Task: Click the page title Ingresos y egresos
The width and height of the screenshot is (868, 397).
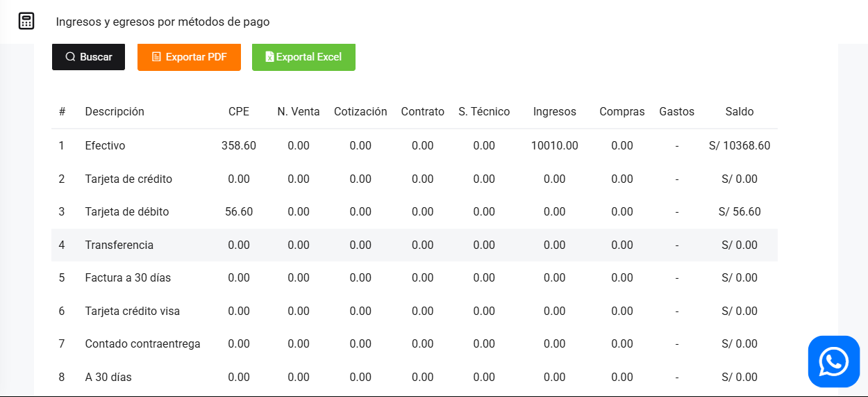Action: [162, 22]
